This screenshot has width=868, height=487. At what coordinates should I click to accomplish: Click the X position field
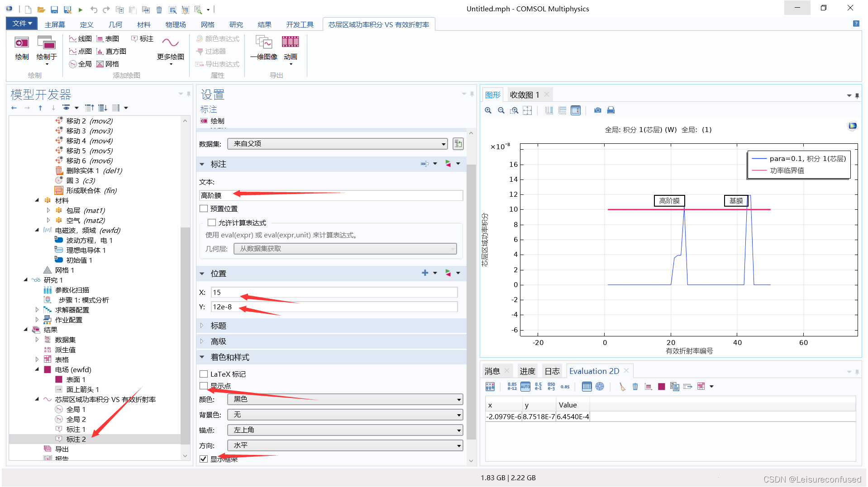point(334,292)
